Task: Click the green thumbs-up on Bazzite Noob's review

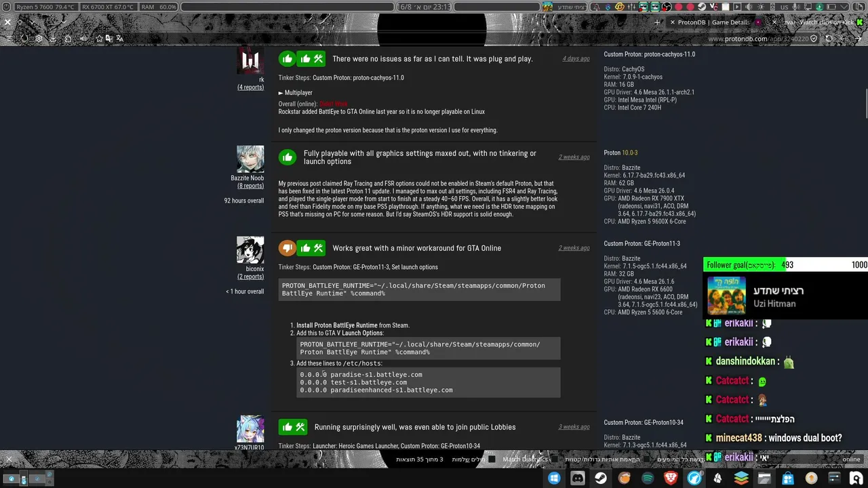Action: tap(288, 157)
